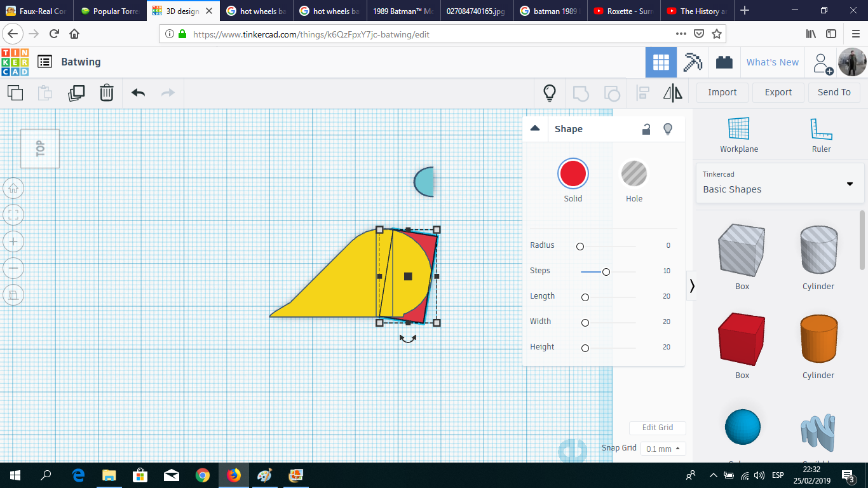Select the Solid red color option
The height and width of the screenshot is (488, 868).
(573, 173)
